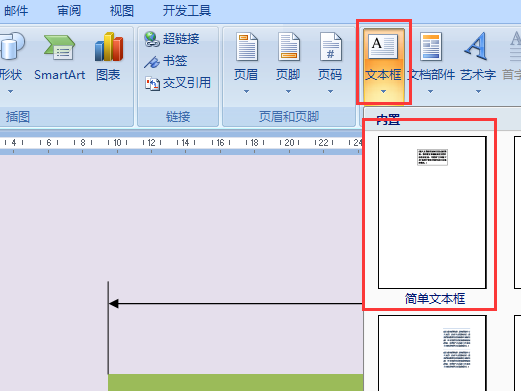Screen dimensions: 521x391
Task: Collapse the 文本框 dropdown arrow
Action: point(383,91)
